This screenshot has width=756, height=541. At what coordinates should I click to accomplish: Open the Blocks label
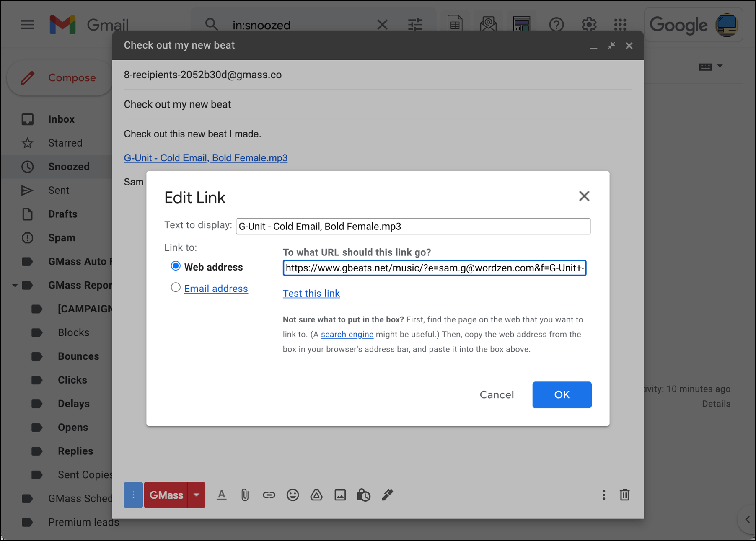73,333
